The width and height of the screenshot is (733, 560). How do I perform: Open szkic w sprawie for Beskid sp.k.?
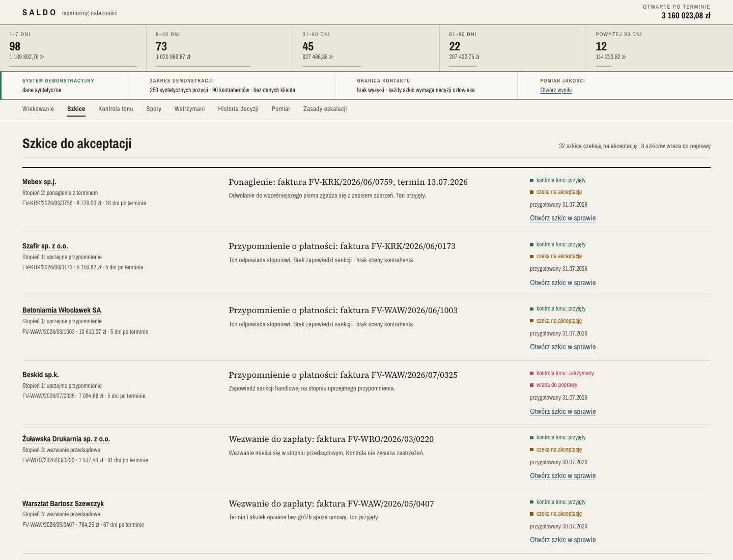pyautogui.click(x=563, y=411)
